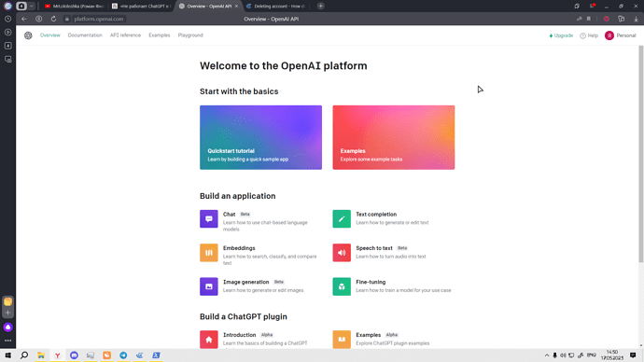644x362 pixels.
Task: Reload the page with the refresh icon
Action: point(53,19)
